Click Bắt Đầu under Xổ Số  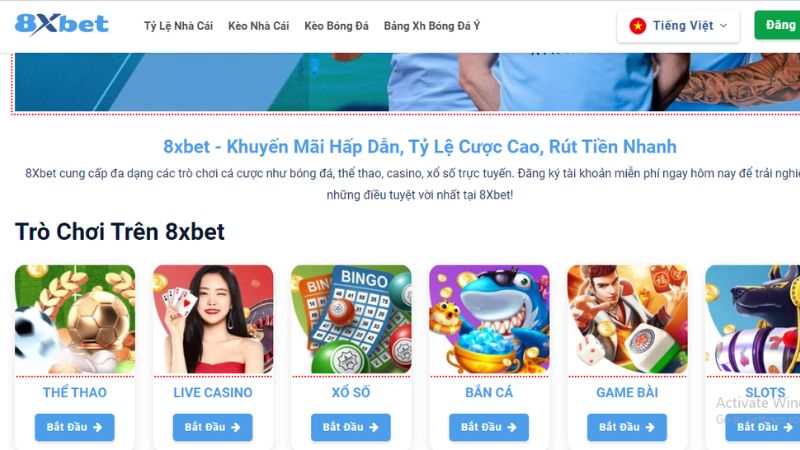click(351, 427)
